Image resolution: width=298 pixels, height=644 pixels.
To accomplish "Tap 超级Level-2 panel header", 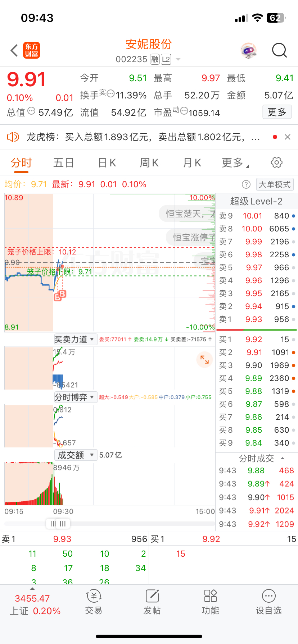I will [x=256, y=201].
